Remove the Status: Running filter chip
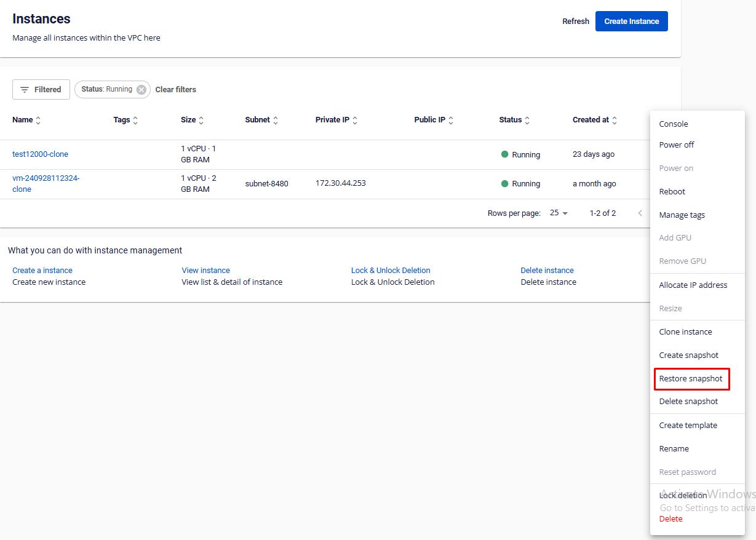The image size is (756, 540). [141, 90]
